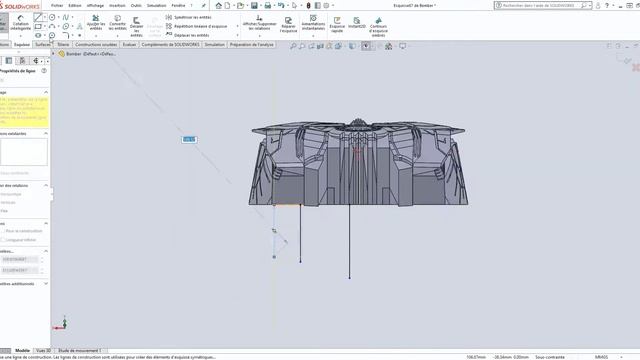Click Ajuster les entités tool
Screen dimensions: 640x360
tap(96, 23)
